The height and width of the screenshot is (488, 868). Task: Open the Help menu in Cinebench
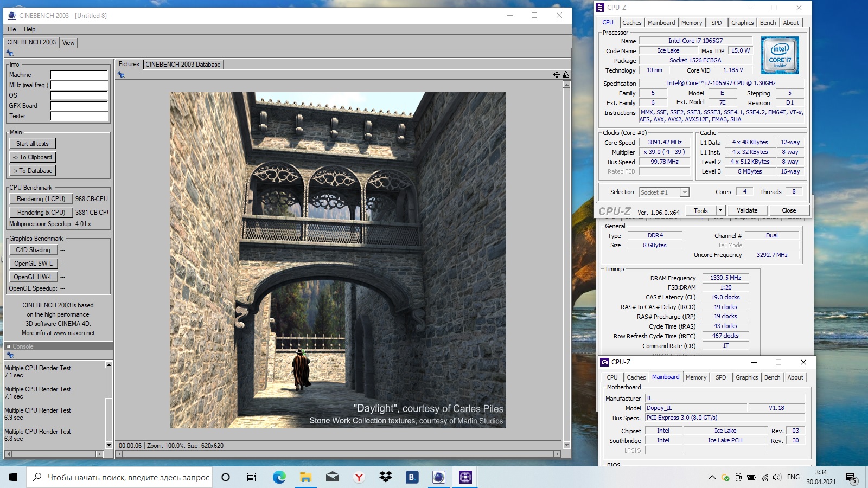[x=30, y=29]
